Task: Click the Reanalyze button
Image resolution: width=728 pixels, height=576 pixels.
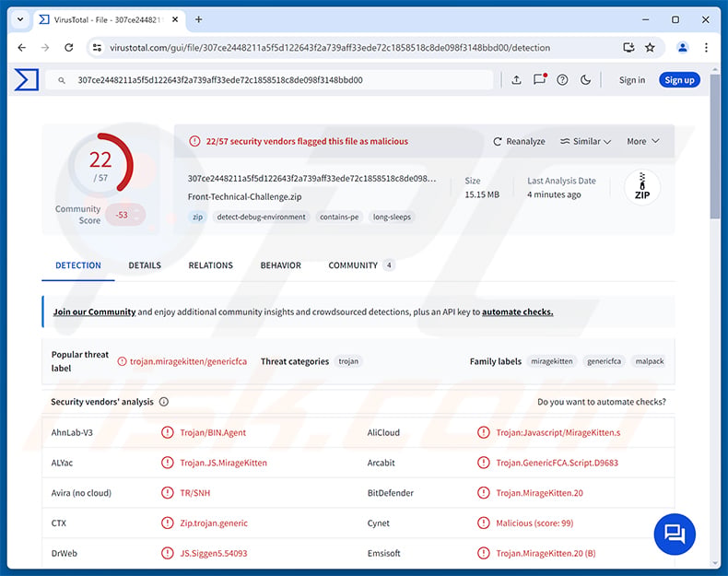Action: coord(519,141)
